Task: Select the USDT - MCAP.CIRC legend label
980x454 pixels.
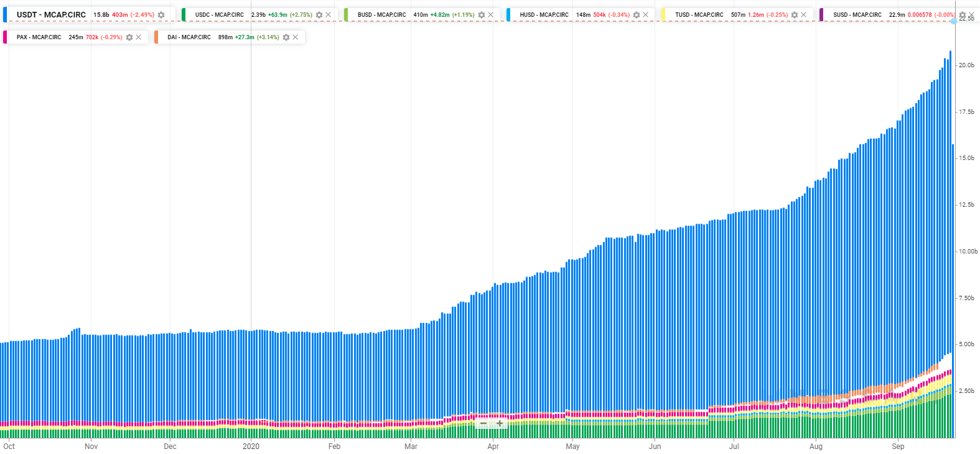Action: (51, 15)
